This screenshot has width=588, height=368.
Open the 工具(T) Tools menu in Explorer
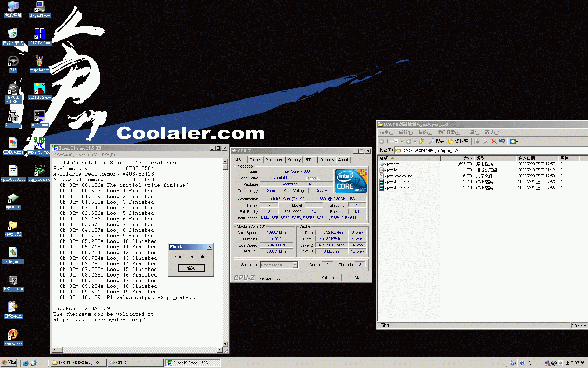(472, 132)
